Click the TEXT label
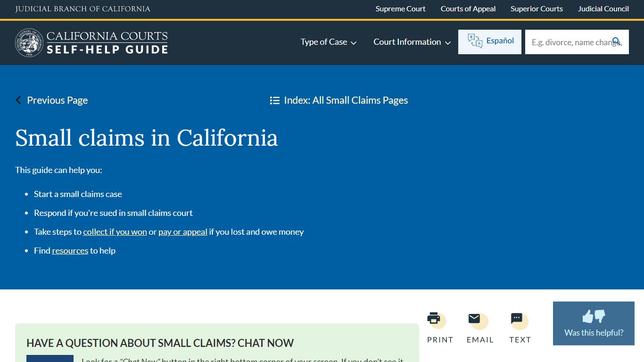The width and height of the screenshot is (644, 362). [520, 340]
